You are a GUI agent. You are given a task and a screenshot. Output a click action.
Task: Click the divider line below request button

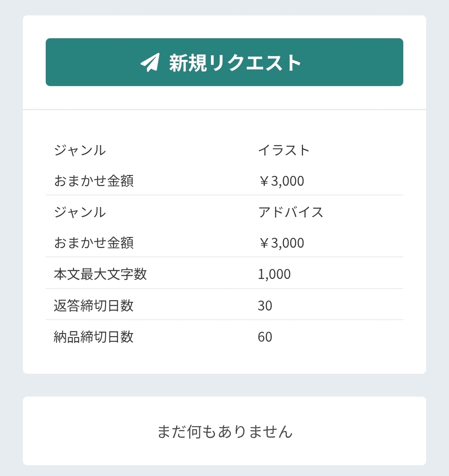coord(224,110)
